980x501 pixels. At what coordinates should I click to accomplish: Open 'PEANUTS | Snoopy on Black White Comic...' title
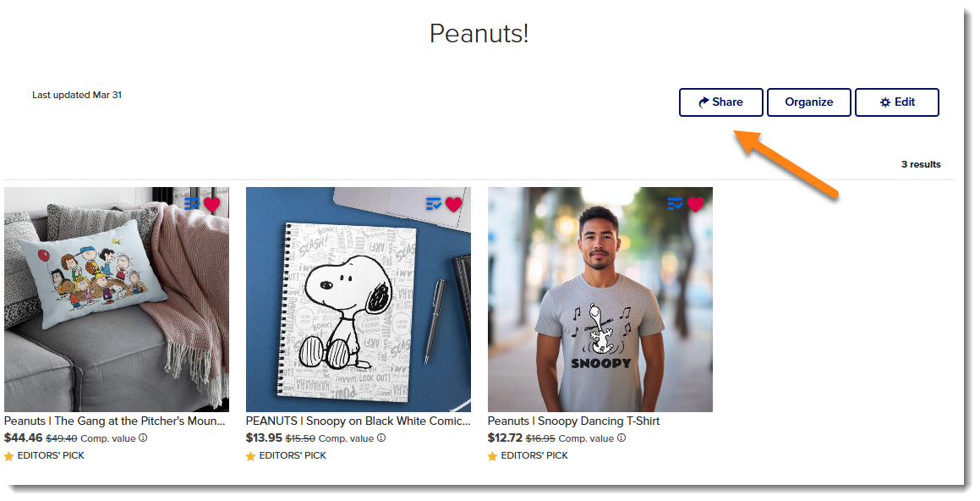[x=359, y=421]
